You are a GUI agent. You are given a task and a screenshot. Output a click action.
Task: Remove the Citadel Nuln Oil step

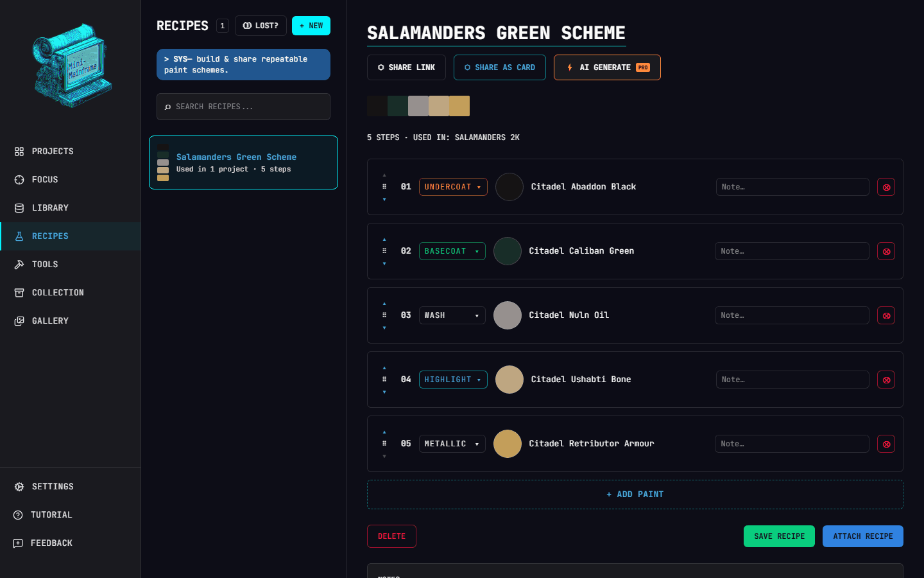click(886, 315)
